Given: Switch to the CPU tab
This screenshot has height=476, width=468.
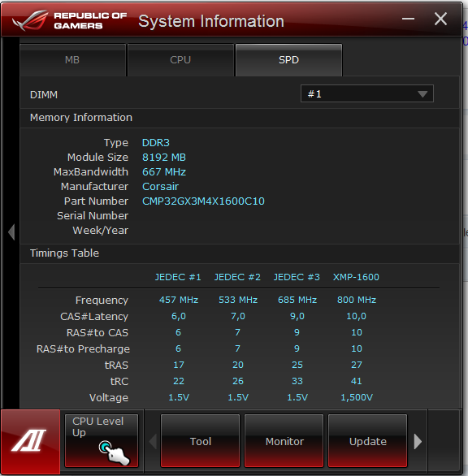Looking at the screenshot, I should tap(180, 60).
